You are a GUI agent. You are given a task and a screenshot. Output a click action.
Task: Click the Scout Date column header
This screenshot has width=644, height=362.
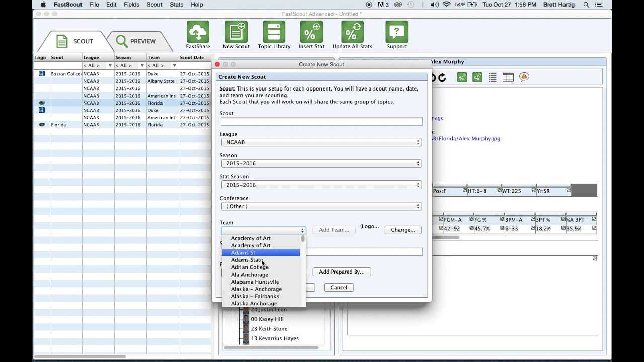[x=195, y=58]
